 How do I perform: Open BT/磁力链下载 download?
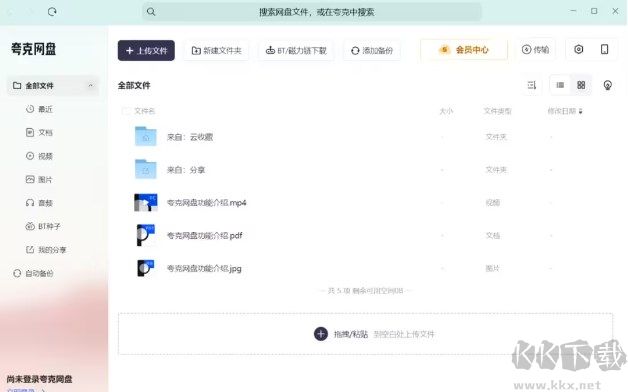point(296,50)
